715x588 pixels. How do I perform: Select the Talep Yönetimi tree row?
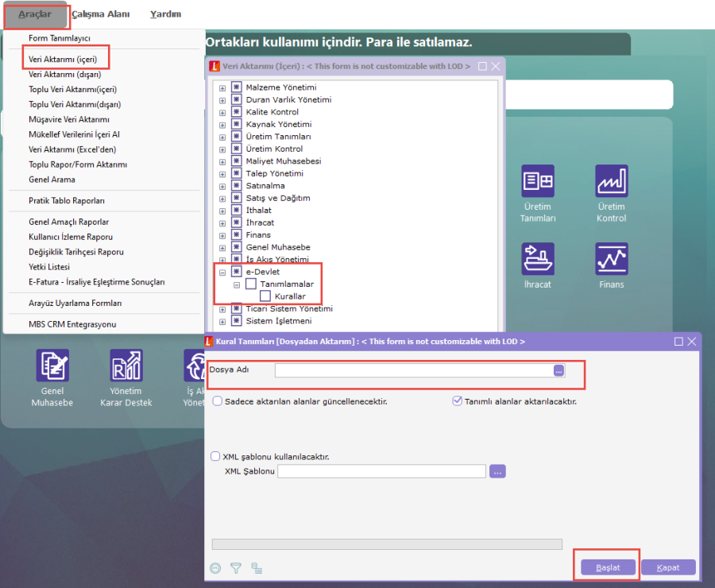[x=275, y=173]
